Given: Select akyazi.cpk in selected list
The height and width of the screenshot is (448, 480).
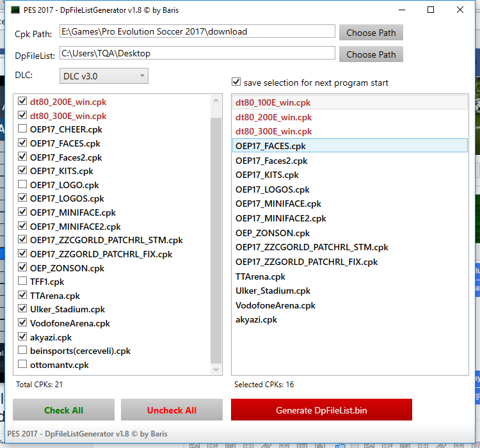Looking at the screenshot, I should [350, 319].
